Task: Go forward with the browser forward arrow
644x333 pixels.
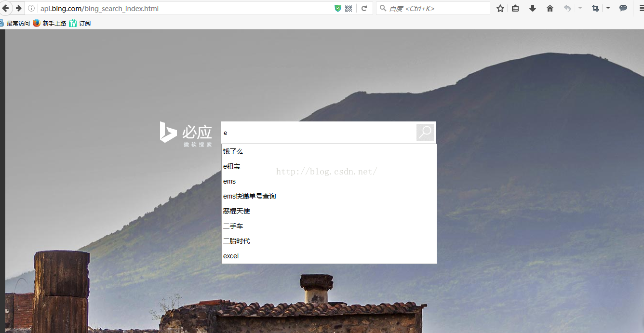Action: pyautogui.click(x=19, y=8)
